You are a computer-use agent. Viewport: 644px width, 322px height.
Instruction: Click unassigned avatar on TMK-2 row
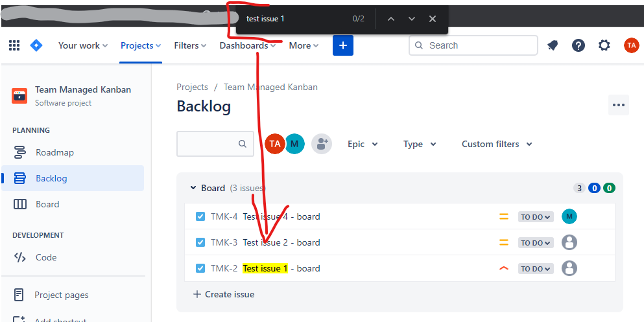(569, 268)
